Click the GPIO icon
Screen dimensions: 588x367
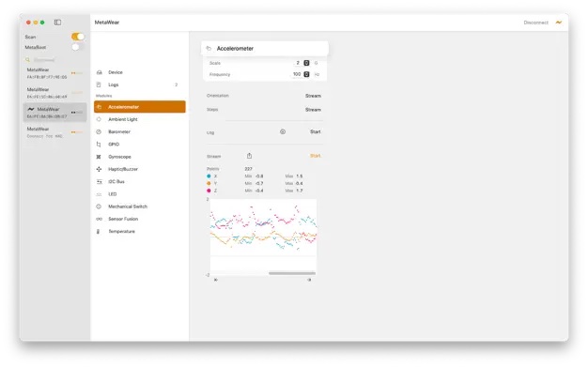pyautogui.click(x=99, y=145)
